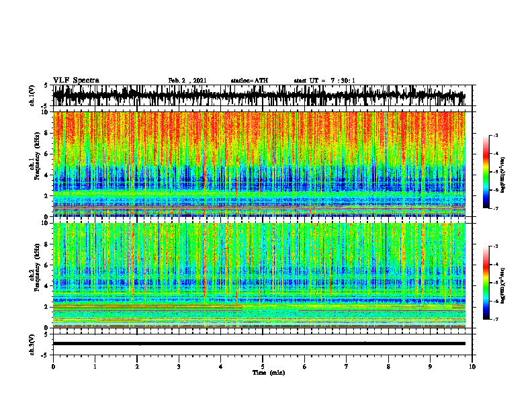Click the "5" tick on ch.1(V) axis

[x=47, y=86]
